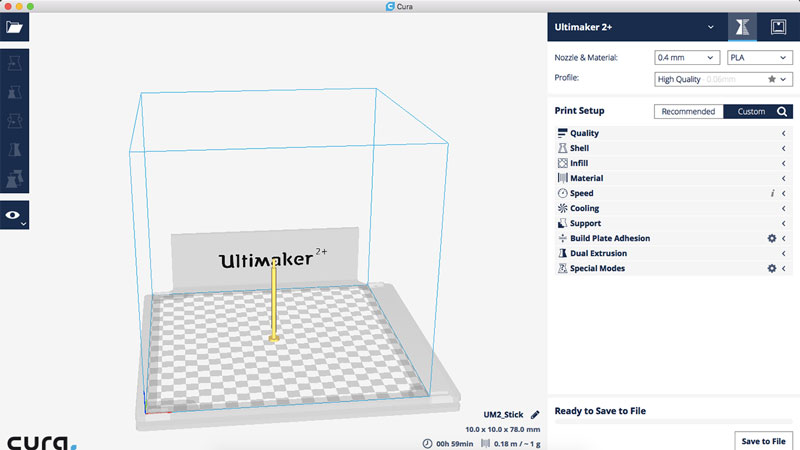
Task: Open the Ultimaker 2+ printer dropdown
Action: click(x=636, y=27)
